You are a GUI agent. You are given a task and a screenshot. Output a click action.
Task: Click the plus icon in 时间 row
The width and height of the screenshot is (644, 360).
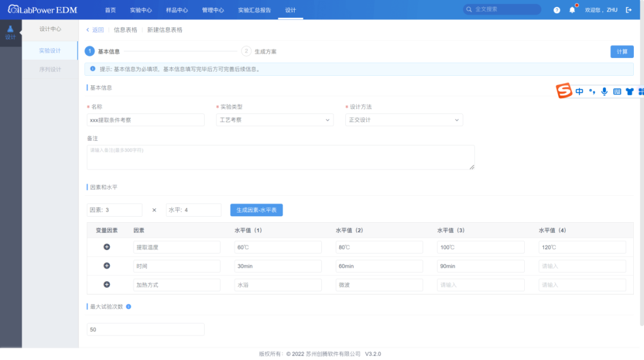[107, 266]
